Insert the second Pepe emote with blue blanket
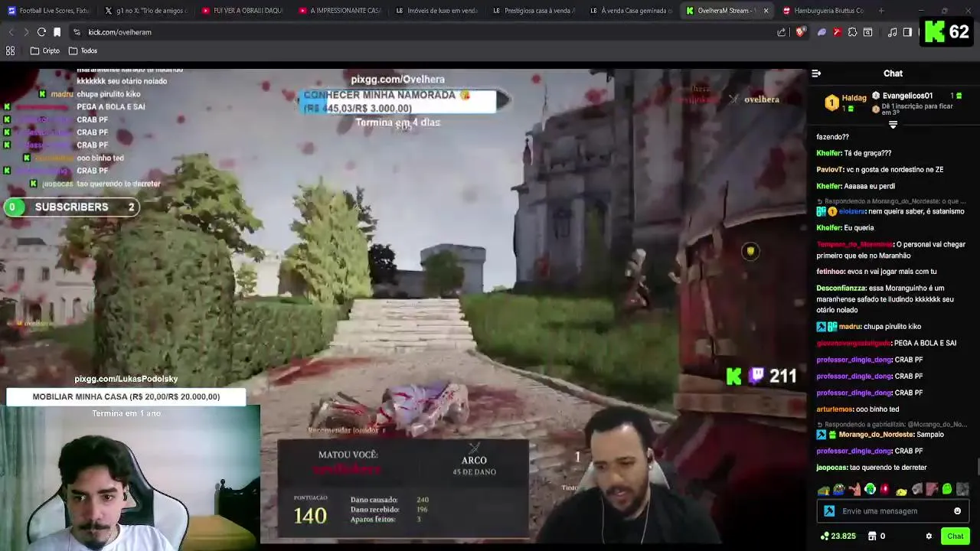The height and width of the screenshot is (551, 980). (839, 490)
